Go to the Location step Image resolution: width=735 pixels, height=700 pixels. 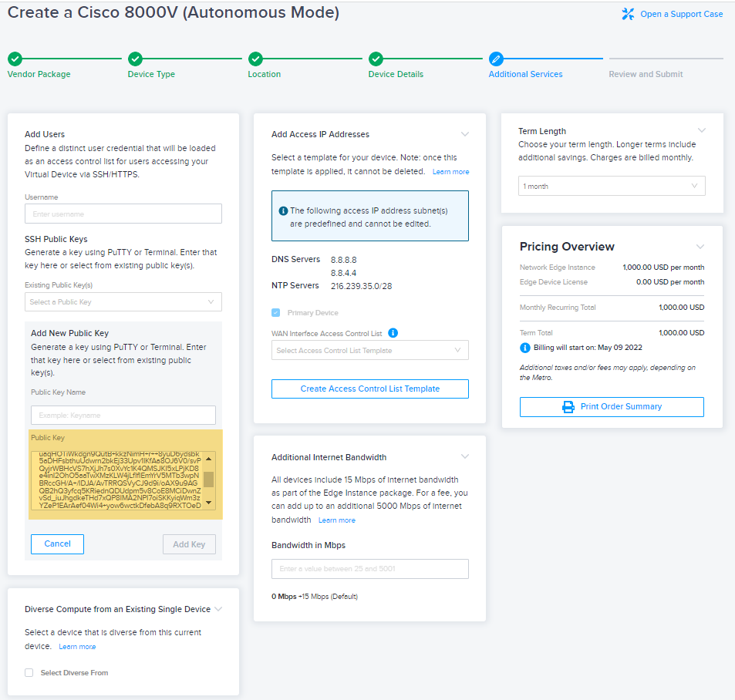click(x=265, y=74)
